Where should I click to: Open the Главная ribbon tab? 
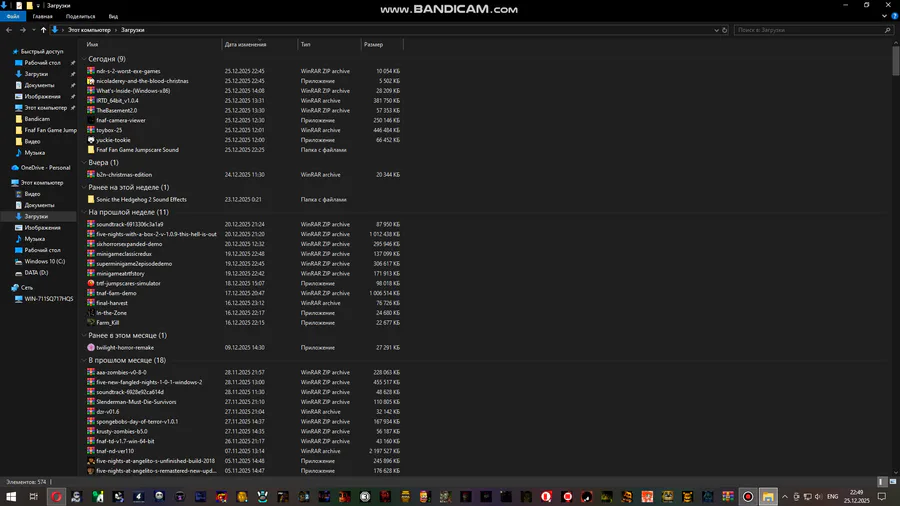pyautogui.click(x=42, y=17)
